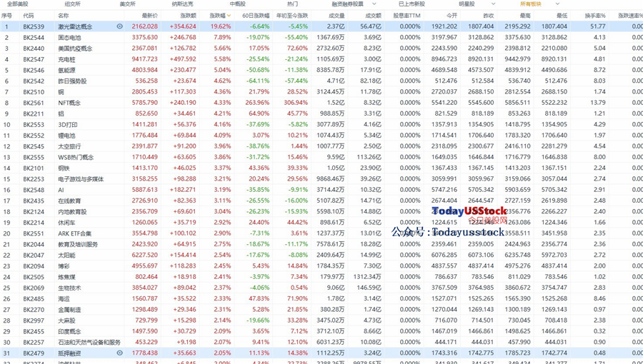Select the 已上市新股 tab
643x364 pixels.
point(412,4)
